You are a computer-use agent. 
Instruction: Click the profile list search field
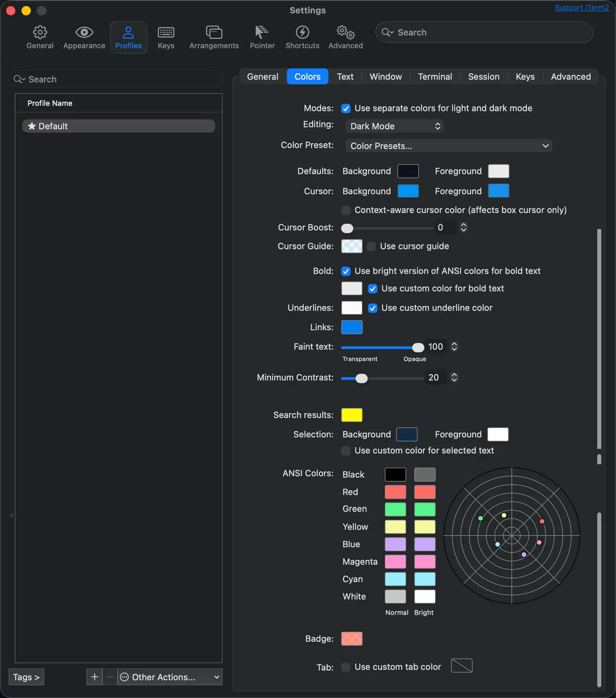[116, 80]
